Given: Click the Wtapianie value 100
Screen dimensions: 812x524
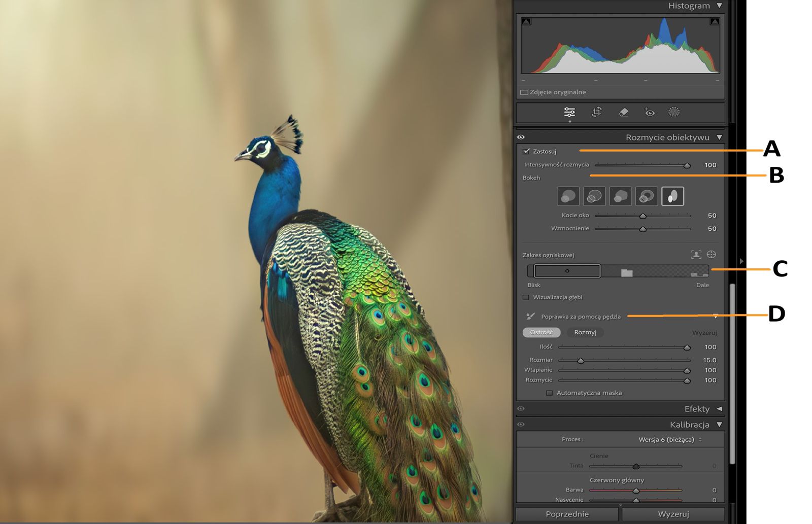Looking at the screenshot, I should coord(710,370).
